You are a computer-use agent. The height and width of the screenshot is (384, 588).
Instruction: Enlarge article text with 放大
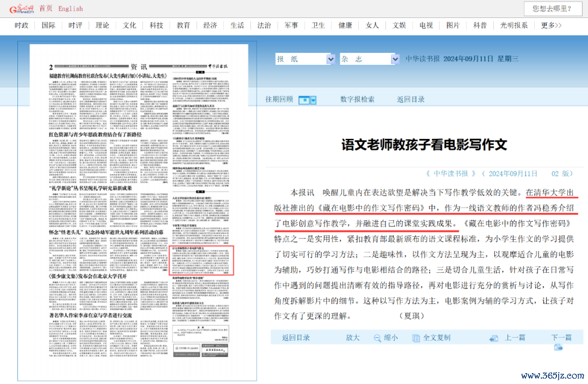pos(353,338)
